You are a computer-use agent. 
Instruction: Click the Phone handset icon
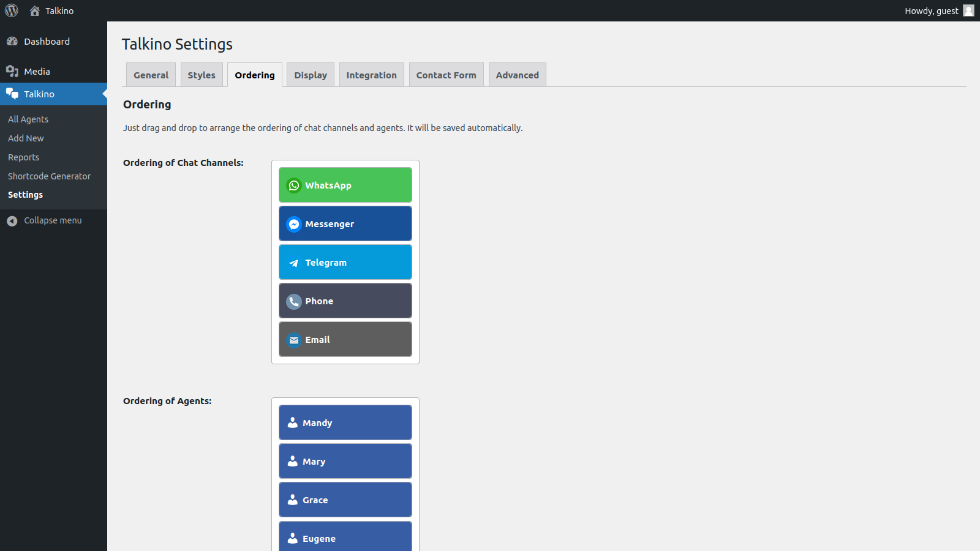click(294, 301)
